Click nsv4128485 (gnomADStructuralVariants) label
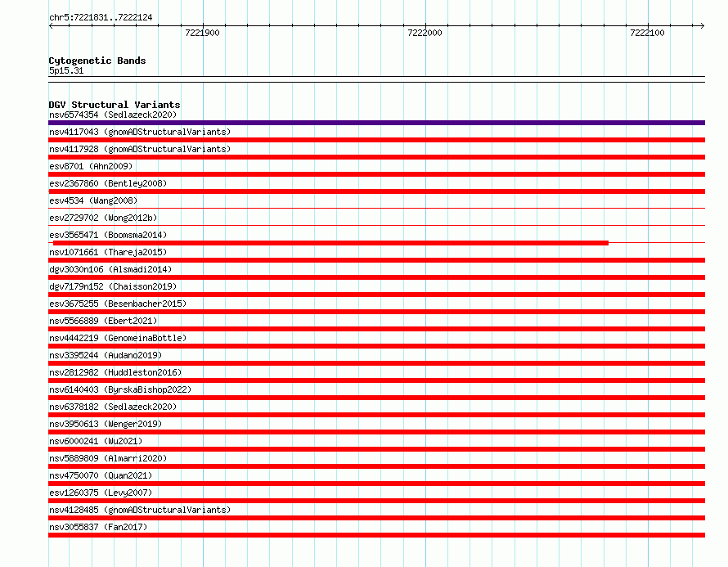 [x=140, y=510]
